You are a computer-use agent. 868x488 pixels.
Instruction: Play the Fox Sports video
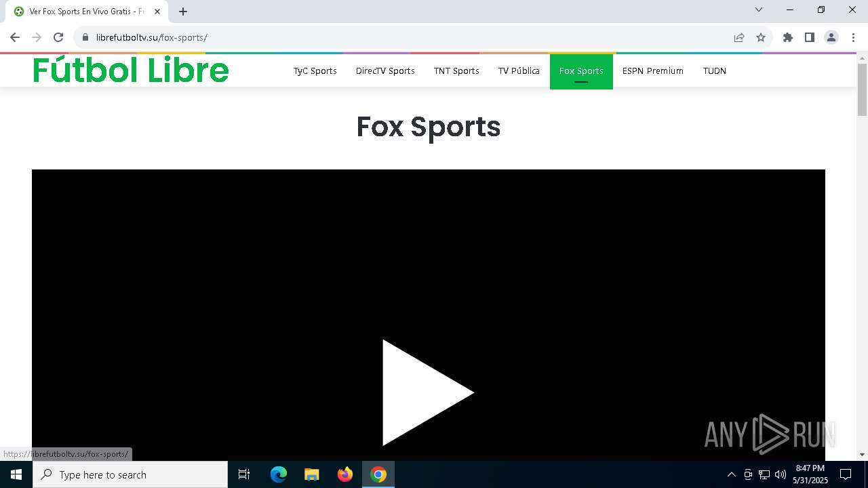tap(427, 392)
